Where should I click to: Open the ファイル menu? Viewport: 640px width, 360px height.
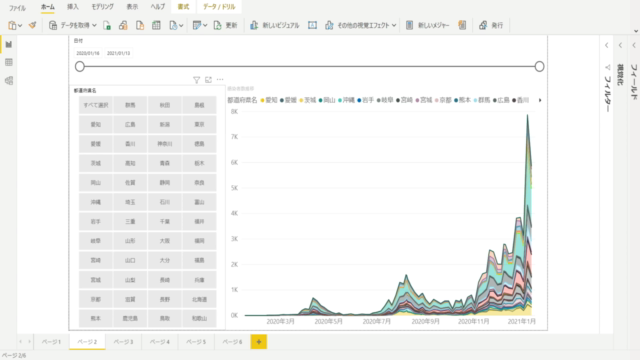18,7
